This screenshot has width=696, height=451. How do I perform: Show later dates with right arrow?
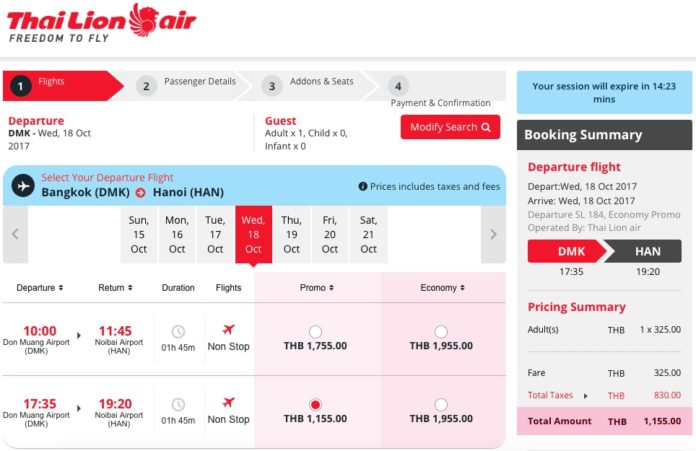(493, 234)
